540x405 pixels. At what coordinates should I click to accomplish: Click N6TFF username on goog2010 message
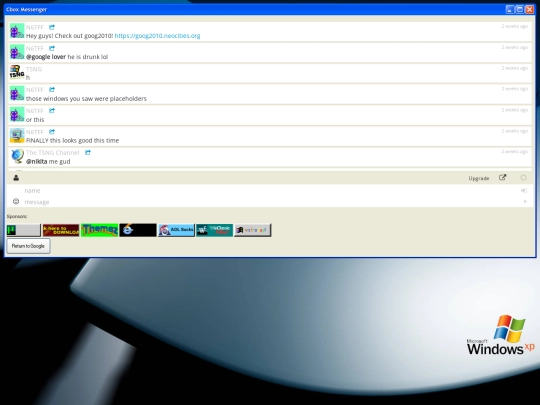coord(35,27)
